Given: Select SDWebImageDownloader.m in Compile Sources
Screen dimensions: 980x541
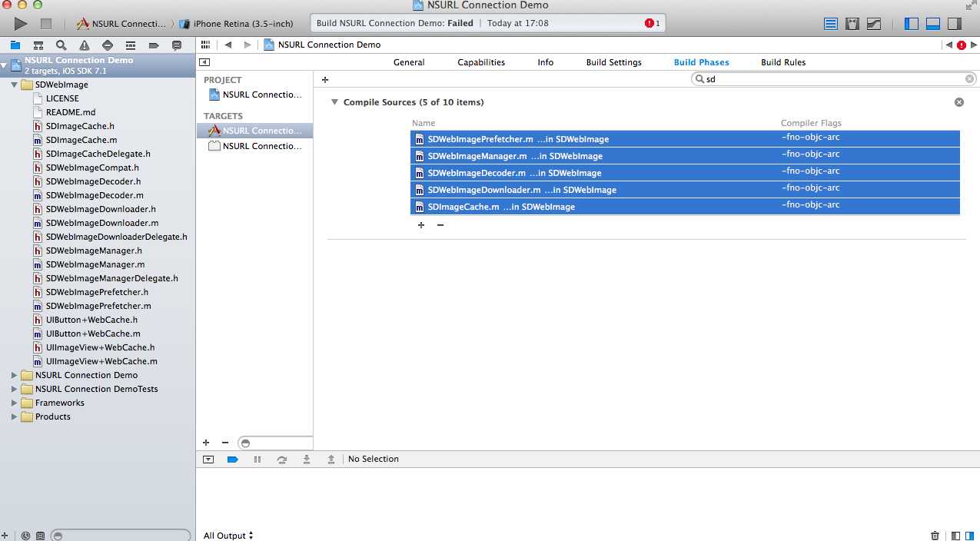Looking at the screenshot, I should click(685, 190).
